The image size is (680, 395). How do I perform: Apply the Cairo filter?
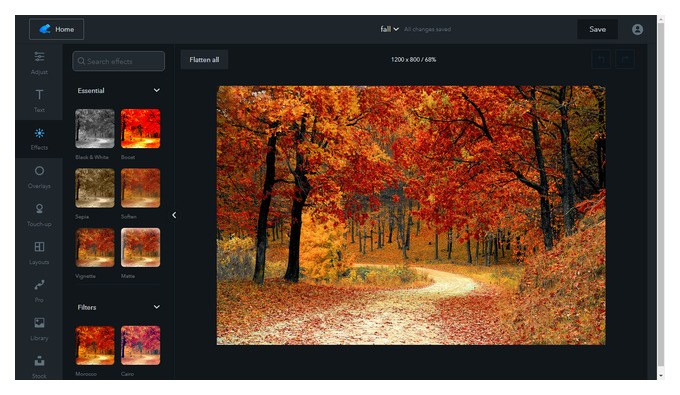coord(141,346)
